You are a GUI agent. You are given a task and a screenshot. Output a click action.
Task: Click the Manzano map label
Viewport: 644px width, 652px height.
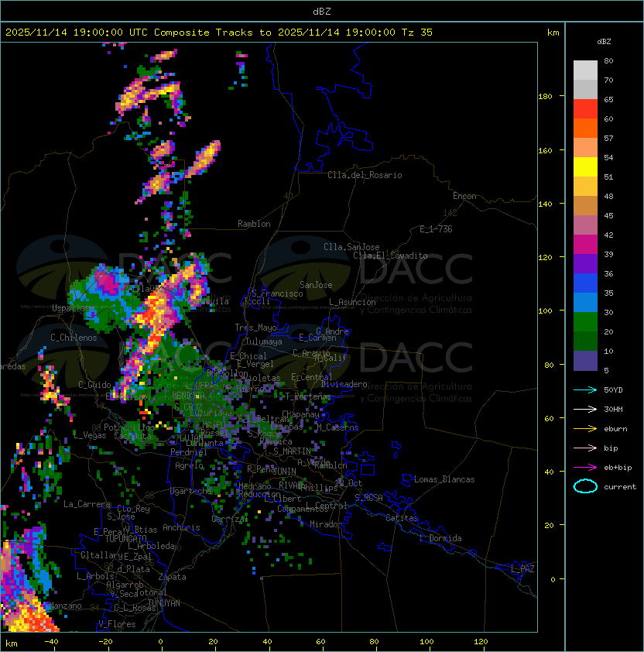65,606
